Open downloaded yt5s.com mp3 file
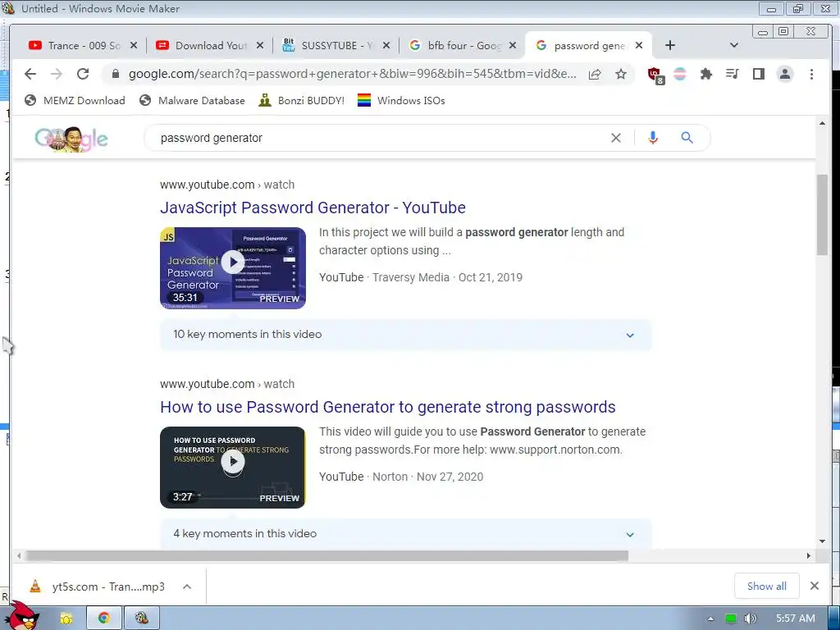 pyautogui.click(x=98, y=587)
